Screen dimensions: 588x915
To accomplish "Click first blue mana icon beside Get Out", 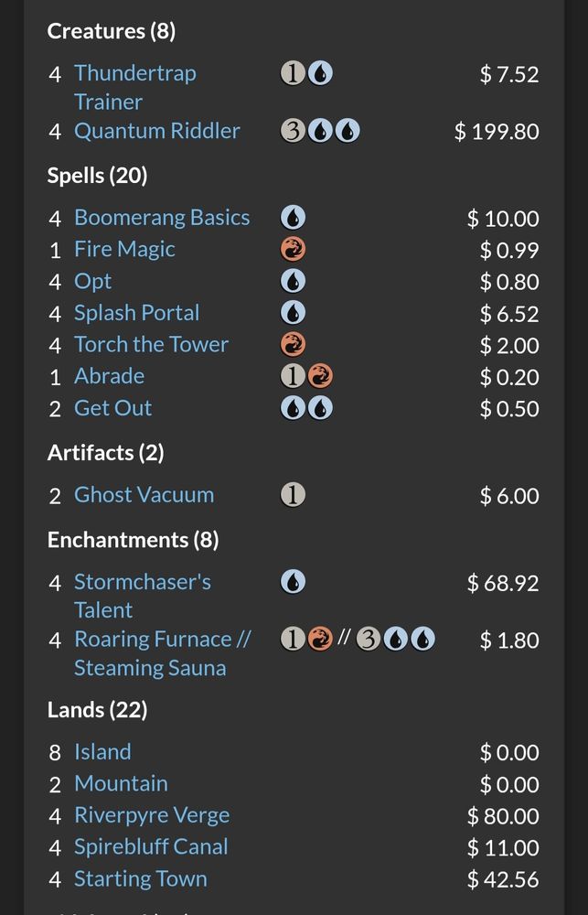I will pyautogui.click(x=293, y=408).
